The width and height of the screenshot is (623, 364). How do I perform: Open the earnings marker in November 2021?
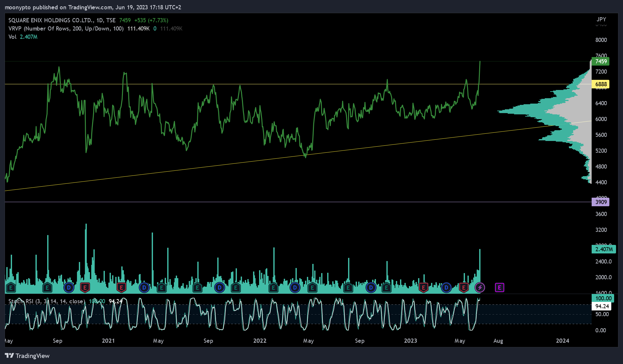click(236, 288)
